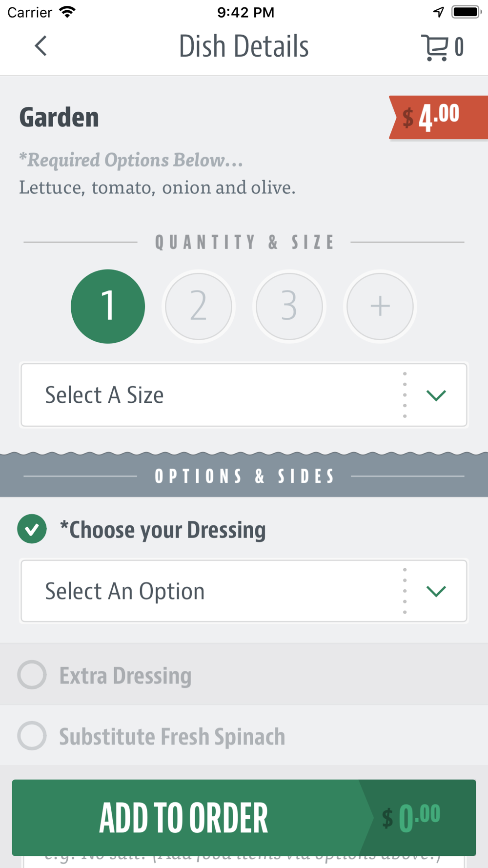The height and width of the screenshot is (868, 488).
Task: Tap the battery indicator icon
Action: tap(467, 12)
